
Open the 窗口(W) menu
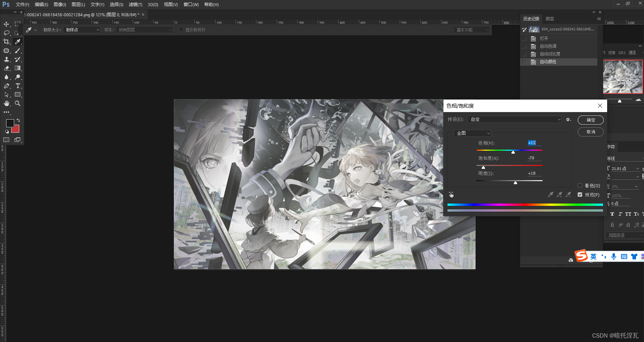[x=191, y=4]
